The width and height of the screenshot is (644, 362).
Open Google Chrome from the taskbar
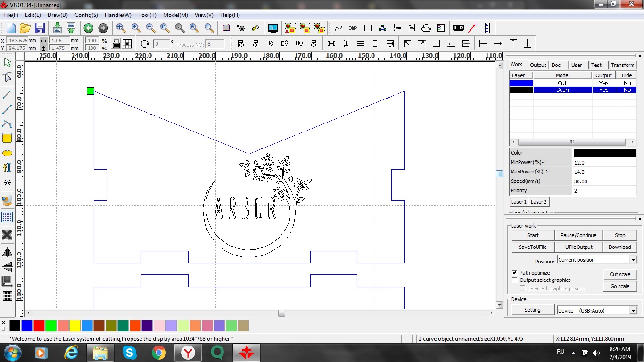159,352
